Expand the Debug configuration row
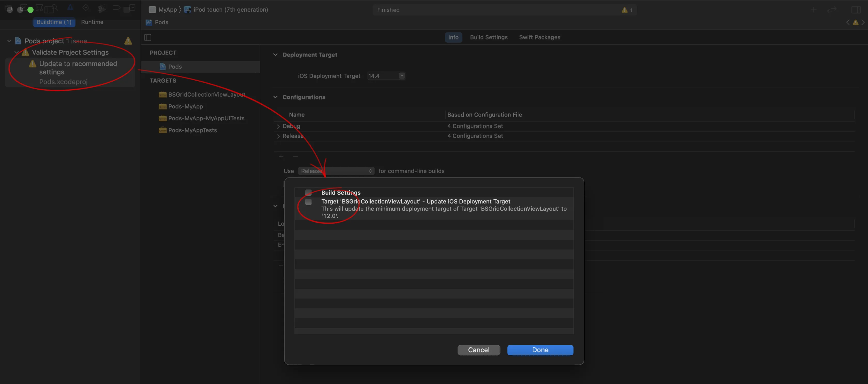The width and height of the screenshot is (868, 384). (x=278, y=126)
